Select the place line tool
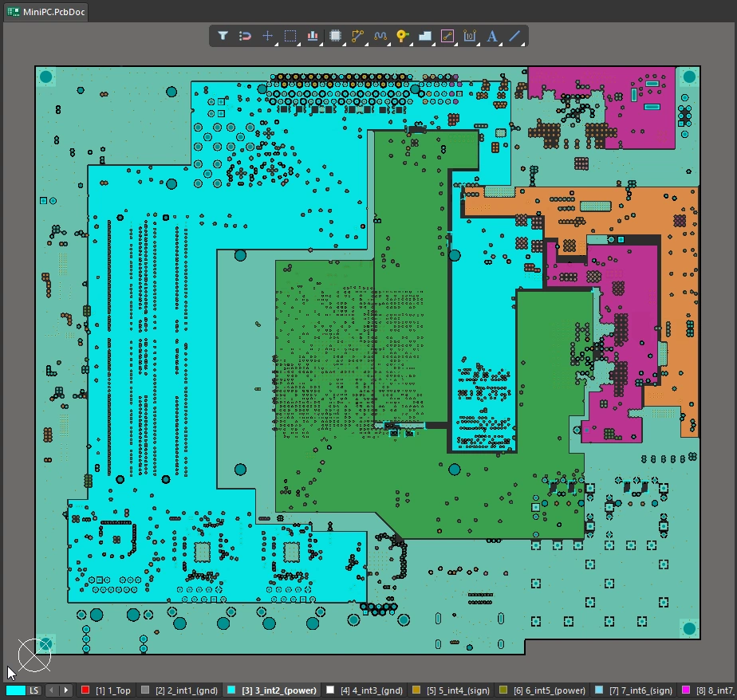Image resolution: width=737 pixels, height=700 pixels. click(514, 36)
